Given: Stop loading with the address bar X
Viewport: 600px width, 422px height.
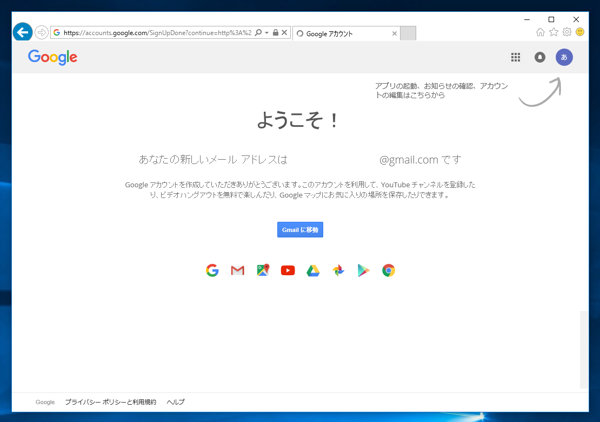Looking at the screenshot, I should coord(284,33).
